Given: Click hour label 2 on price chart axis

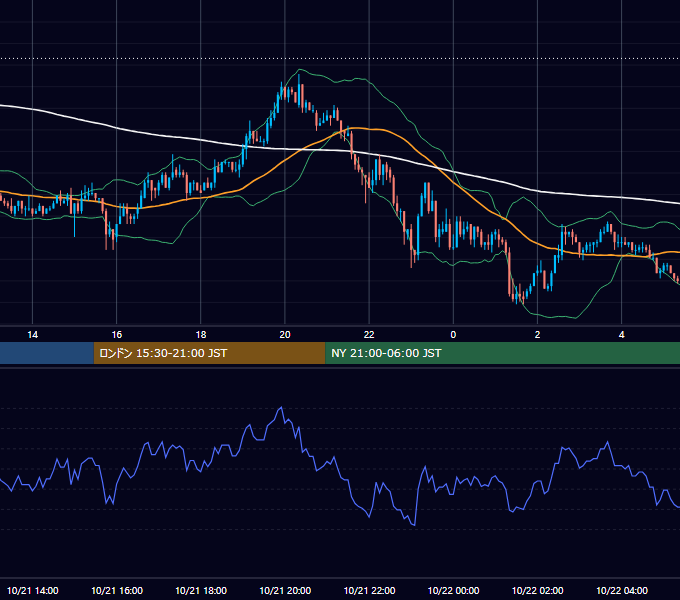Looking at the screenshot, I should click(537, 335).
